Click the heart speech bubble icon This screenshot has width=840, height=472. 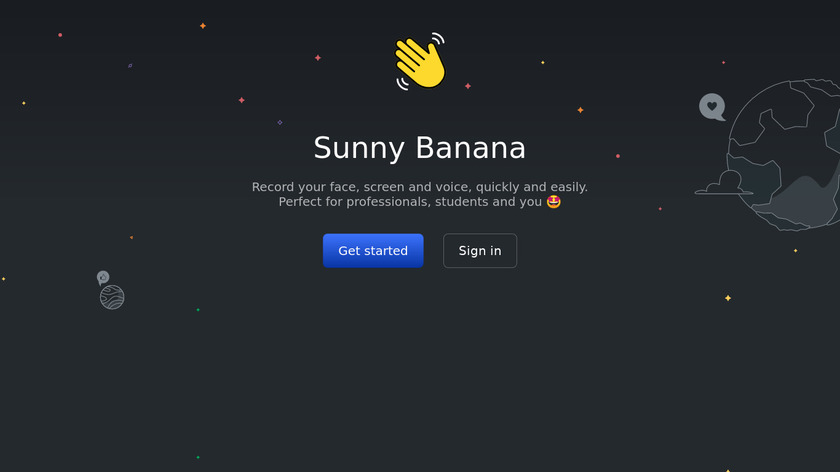712,107
